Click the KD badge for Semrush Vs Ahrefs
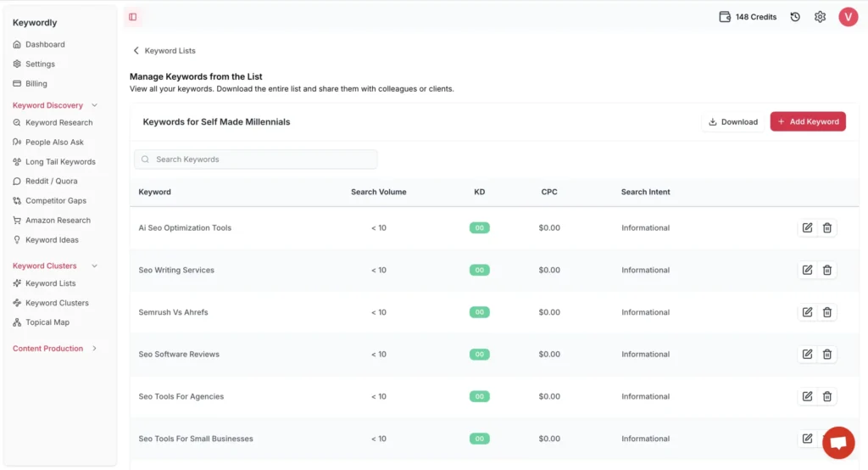The width and height of the screenshot is (868, 470). [480, 312]
